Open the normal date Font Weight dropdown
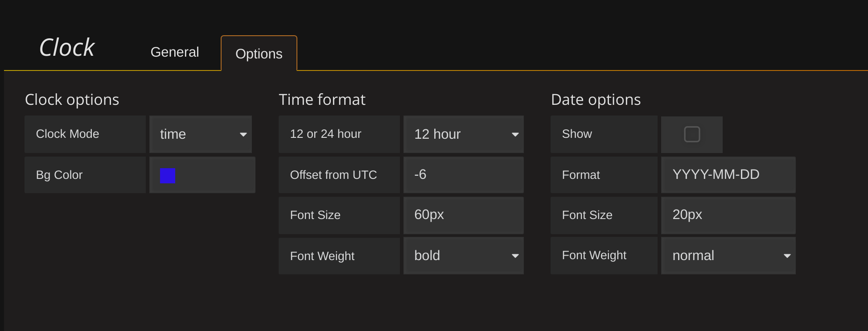The image size is (868, 331). pyautogui.click(x=728, y=256)
